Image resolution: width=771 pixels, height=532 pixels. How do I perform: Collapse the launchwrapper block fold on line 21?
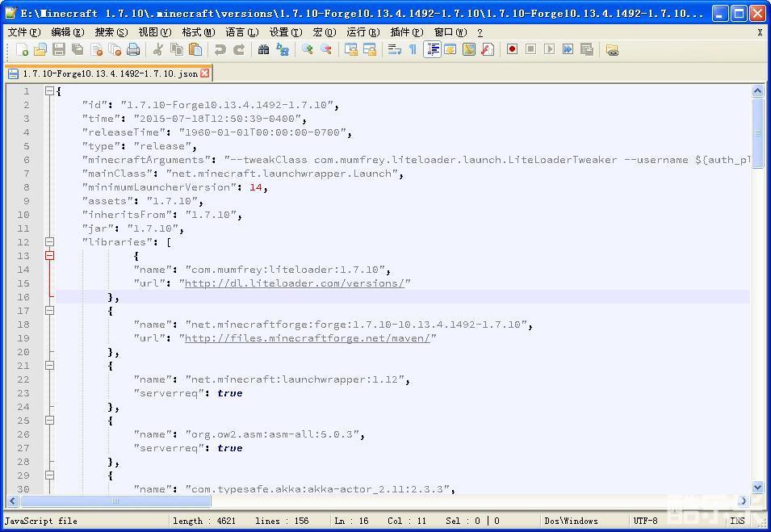tap(49, 366)
